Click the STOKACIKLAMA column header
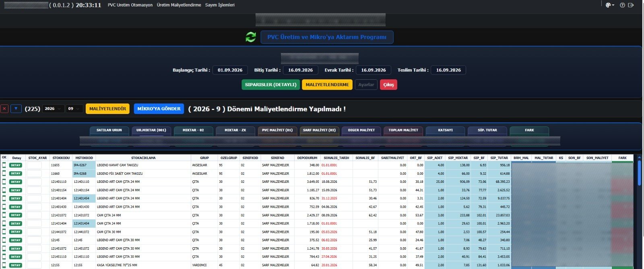This screenshot has width=644, height=269. pos(143,158)
